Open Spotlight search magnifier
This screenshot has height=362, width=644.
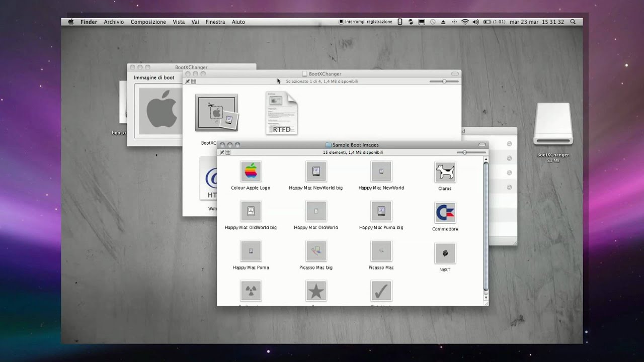coord(573,22)
